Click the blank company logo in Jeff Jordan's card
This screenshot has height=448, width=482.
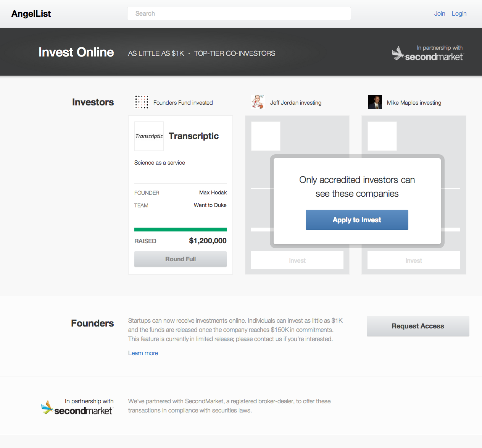click(266, 136)
